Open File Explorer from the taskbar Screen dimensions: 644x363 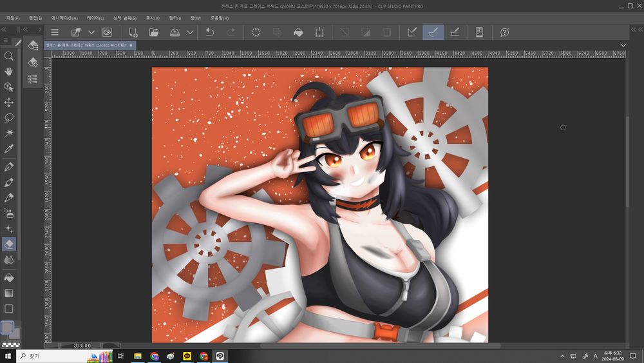coord(138,356)
